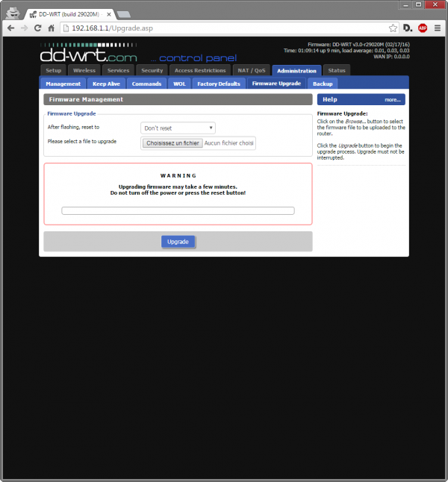The width and height of the screenshot is (448, 482).
Task: Bookmark this page with the star icon
Action: 390,28
